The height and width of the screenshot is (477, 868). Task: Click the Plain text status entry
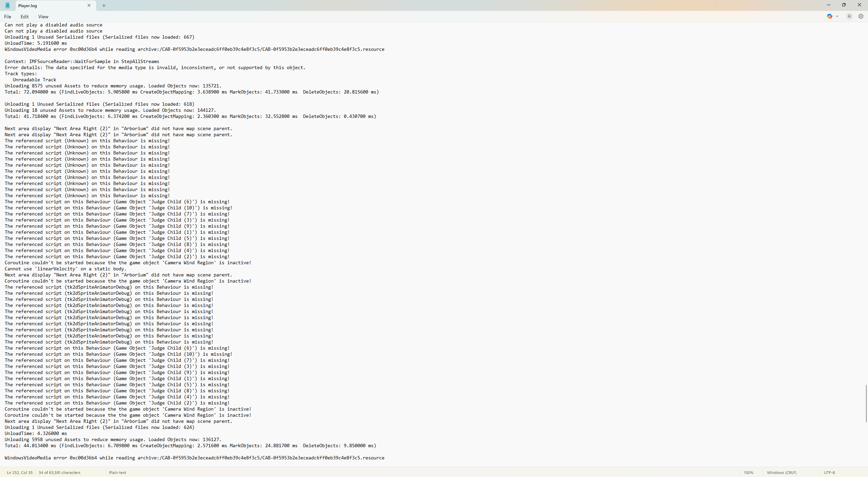tap(118, 473)
